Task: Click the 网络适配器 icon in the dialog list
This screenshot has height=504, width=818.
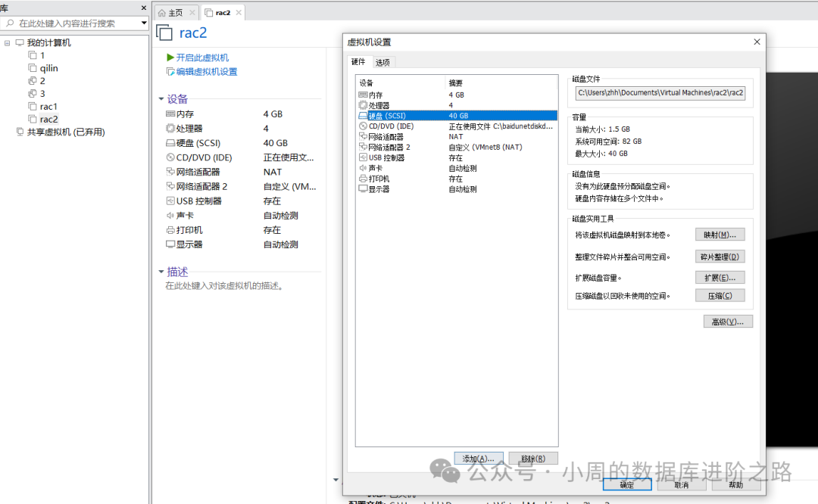Action: tap(363, 136)
